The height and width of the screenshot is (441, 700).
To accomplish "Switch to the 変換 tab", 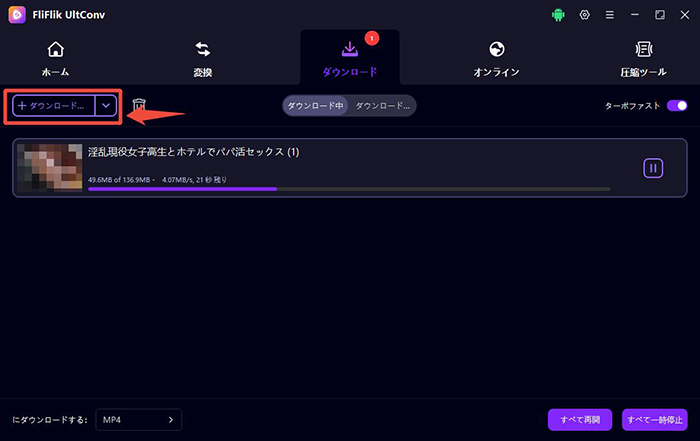I will 203,58.
